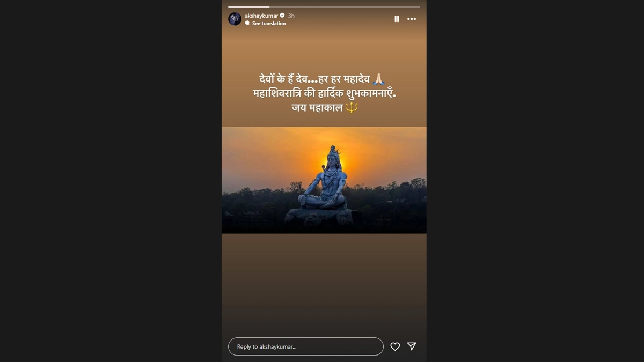Viewport: 644px width, 362px height.
Task: Click the महाशिवरात्रि greeting text line
Action: (x=327, y=93)
